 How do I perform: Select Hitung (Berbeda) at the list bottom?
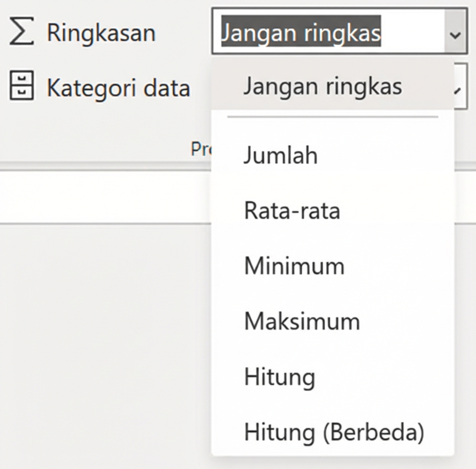pyautogui.click(x=334, y=432)
